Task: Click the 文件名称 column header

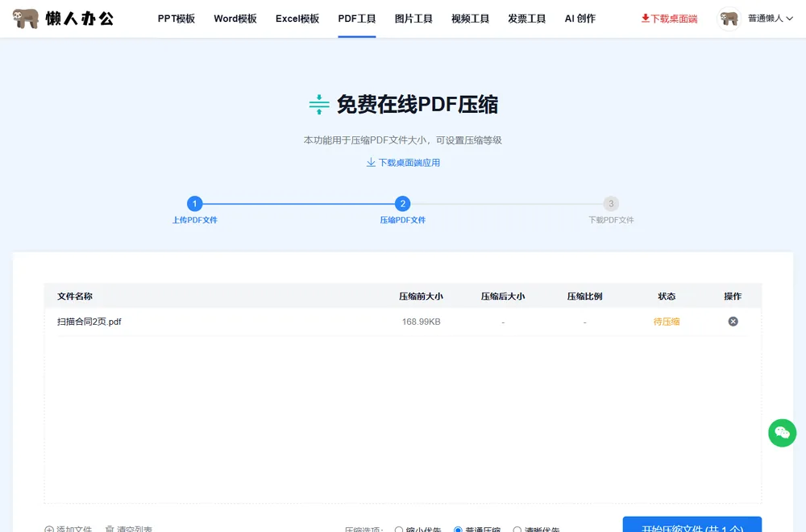Action: [74, 296]
